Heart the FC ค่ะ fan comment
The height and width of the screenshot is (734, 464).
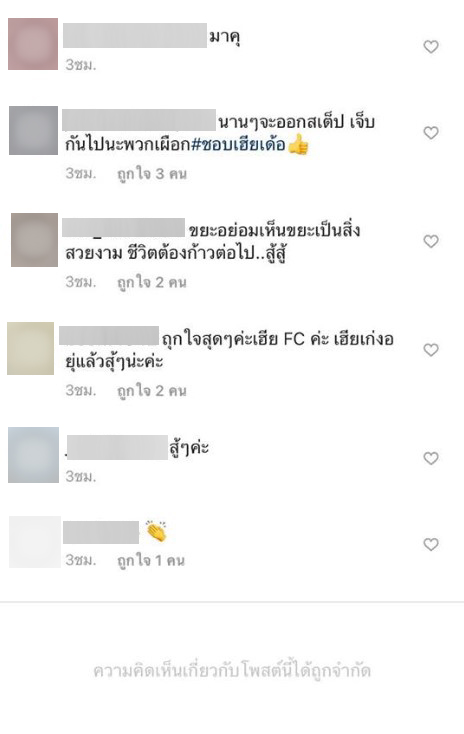[x=431, y=350]
